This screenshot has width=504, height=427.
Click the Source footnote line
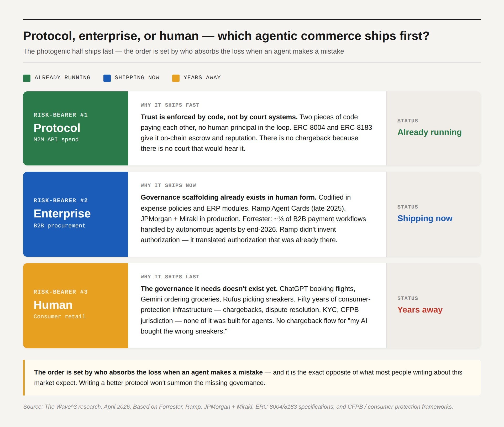click(x=238, y=407)
